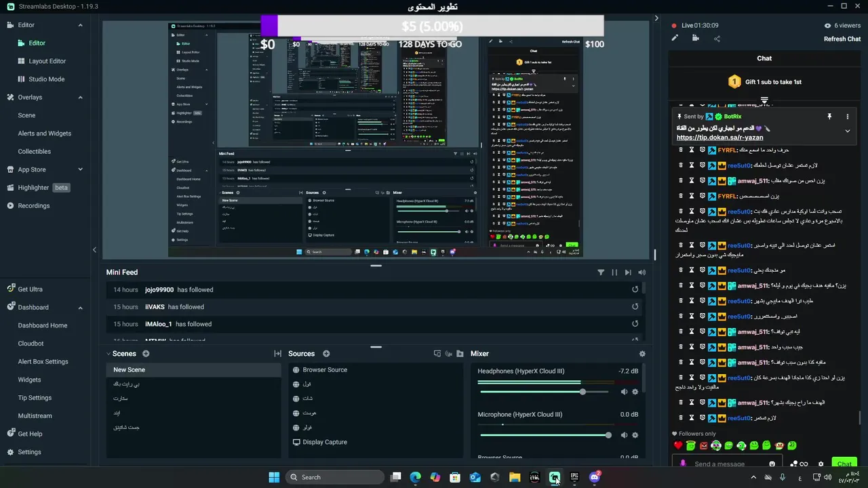Open Headphones source settings gear

pyautogui.click(x=635, y=392)
